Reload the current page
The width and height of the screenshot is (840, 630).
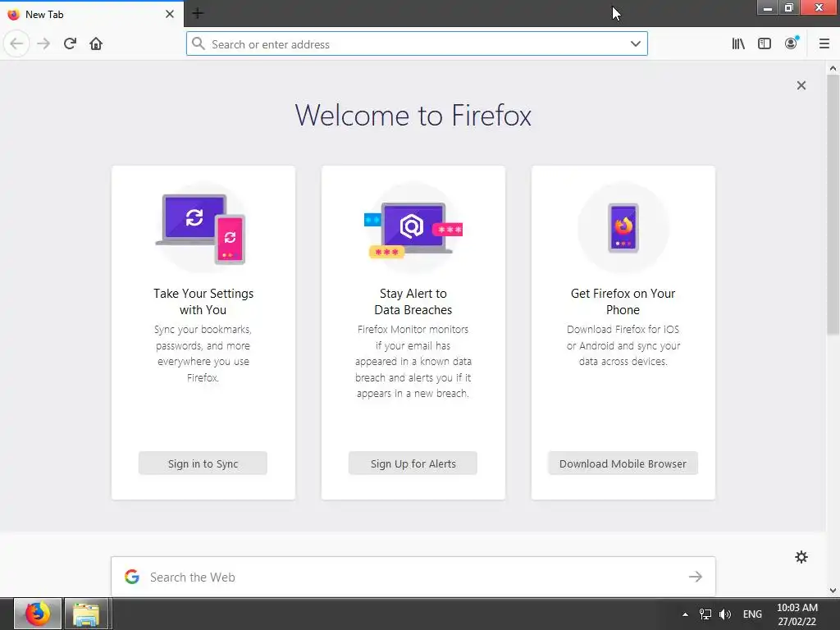coord(70,43)
